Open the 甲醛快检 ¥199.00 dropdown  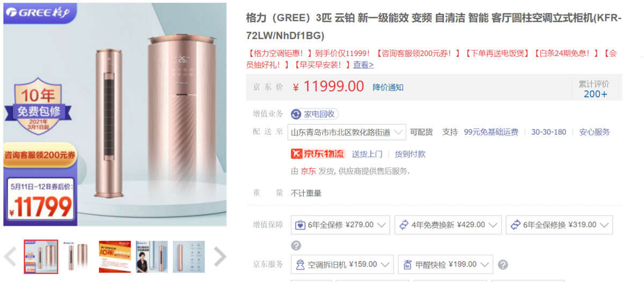(446, 264)
